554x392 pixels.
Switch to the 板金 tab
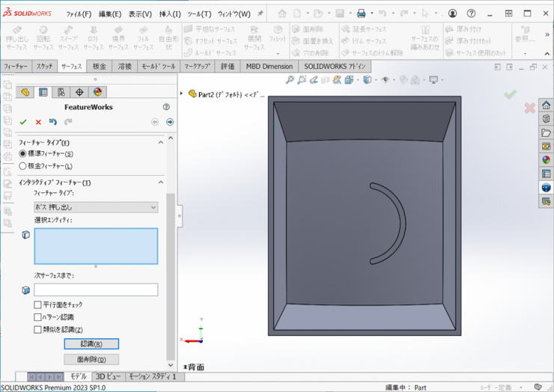pyautogui.click(x=100, y=67)
